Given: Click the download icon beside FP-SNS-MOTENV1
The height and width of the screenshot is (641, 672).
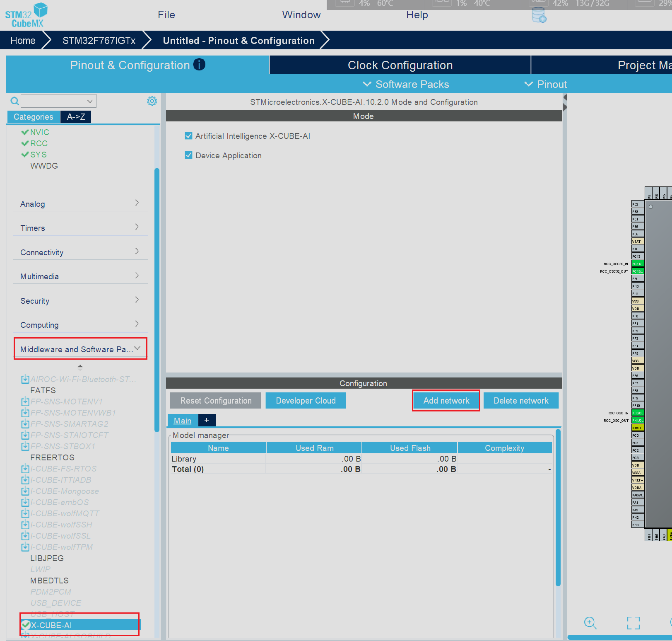Looking at the screenshot, I should pos(25,401).
